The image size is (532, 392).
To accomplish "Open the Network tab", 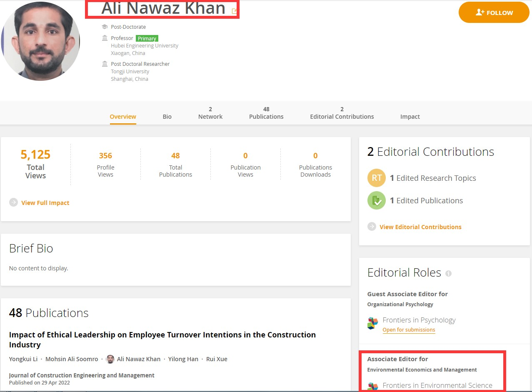I will 210,113.
